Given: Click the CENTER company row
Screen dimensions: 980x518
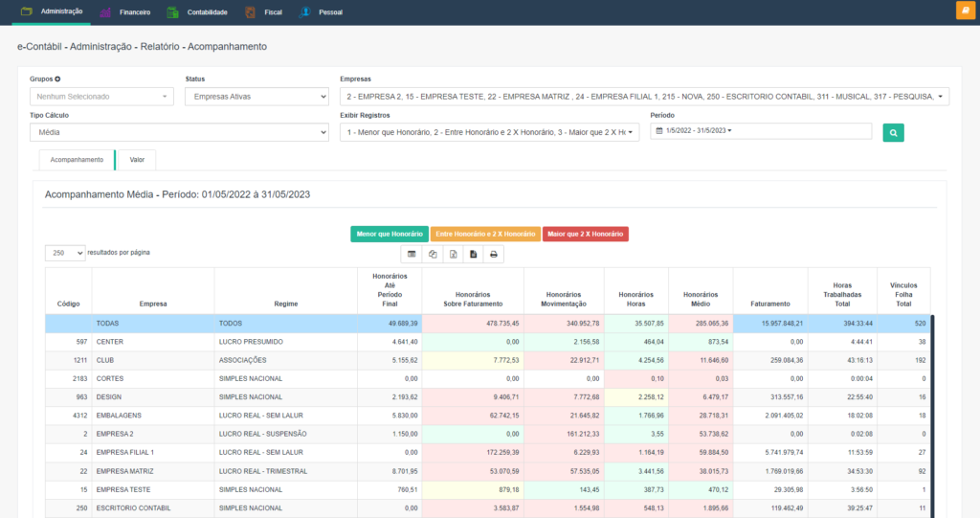Looking at the screenshot, I should point(487,342).
